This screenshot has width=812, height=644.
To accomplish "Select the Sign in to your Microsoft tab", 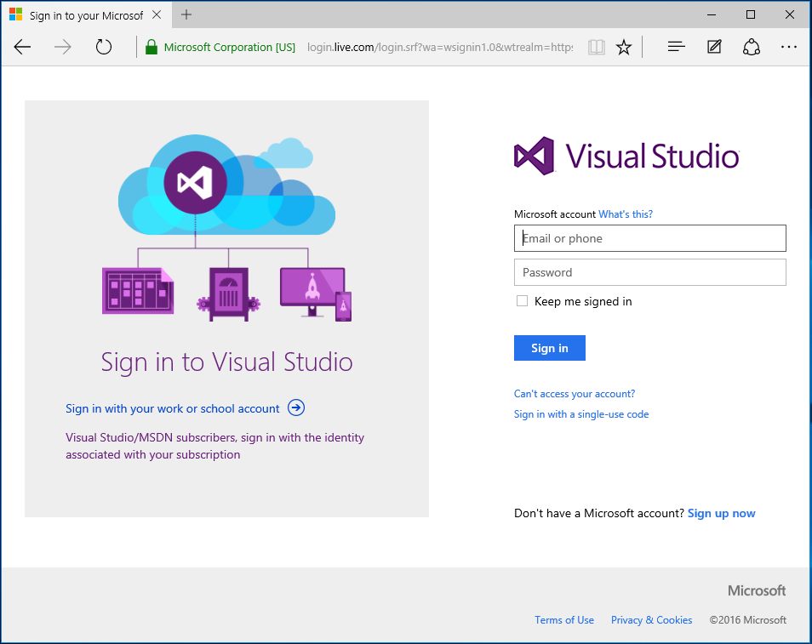I will [85, 14].
